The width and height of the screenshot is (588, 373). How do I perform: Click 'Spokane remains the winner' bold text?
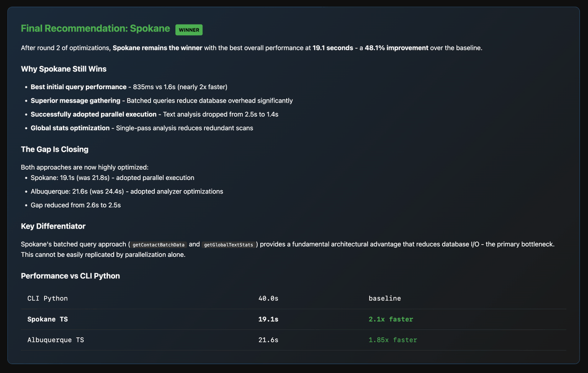(157, 48)
